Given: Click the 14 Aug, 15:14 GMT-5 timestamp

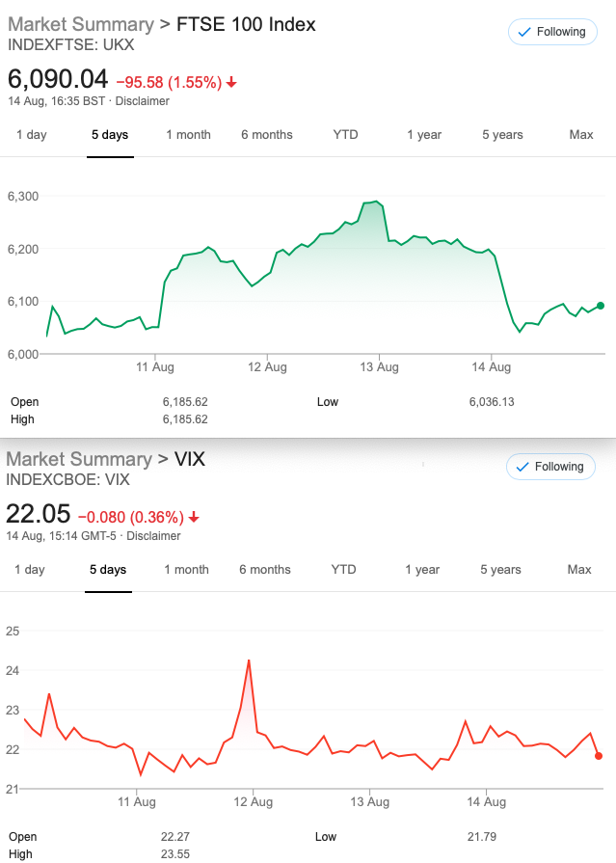Looking at the screenshot, I should click(x=61, y=536).
